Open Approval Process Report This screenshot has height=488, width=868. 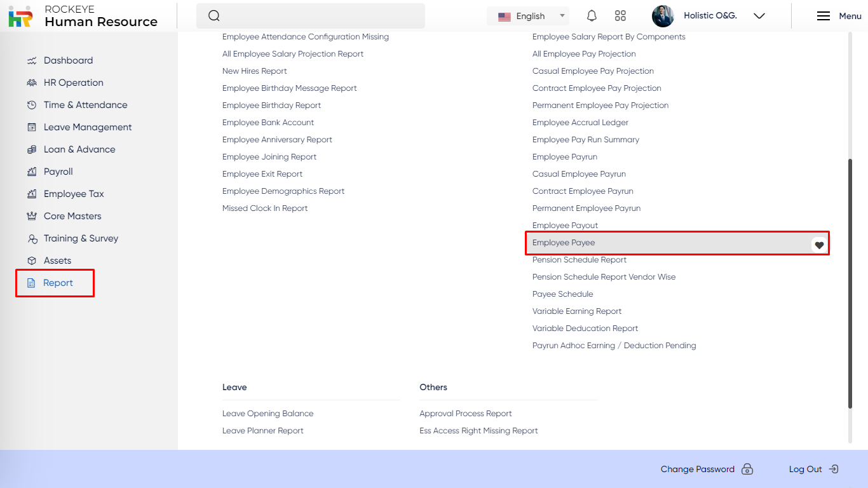(x=466, y=414)
